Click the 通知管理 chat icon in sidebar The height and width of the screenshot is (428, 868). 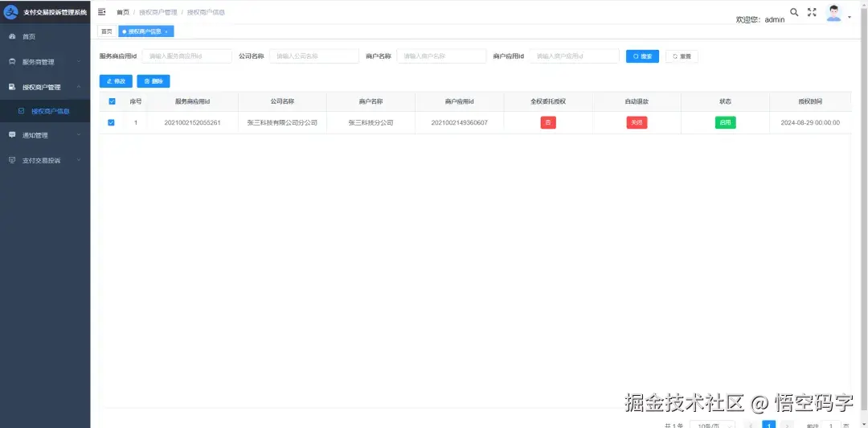click(x=12, y=134)
